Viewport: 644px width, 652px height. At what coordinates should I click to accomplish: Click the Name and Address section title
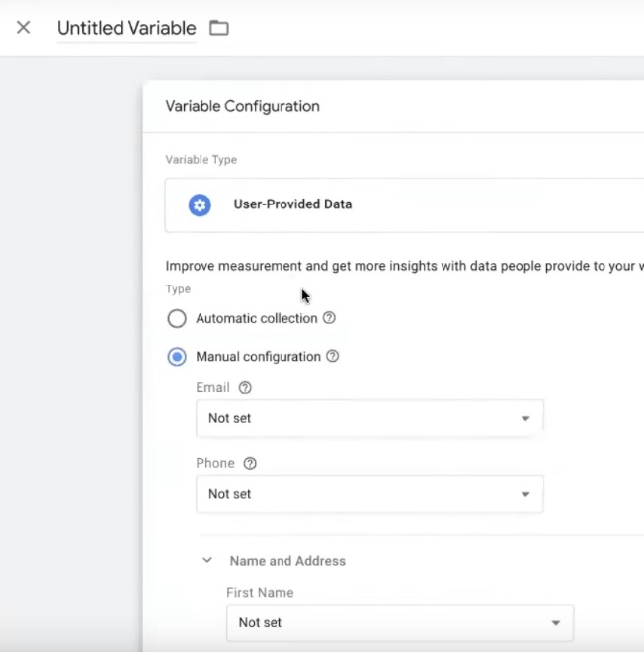(x=287, y=561)
